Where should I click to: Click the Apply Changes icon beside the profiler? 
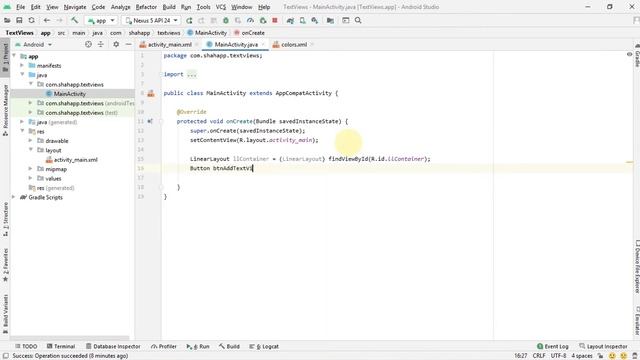263,20
